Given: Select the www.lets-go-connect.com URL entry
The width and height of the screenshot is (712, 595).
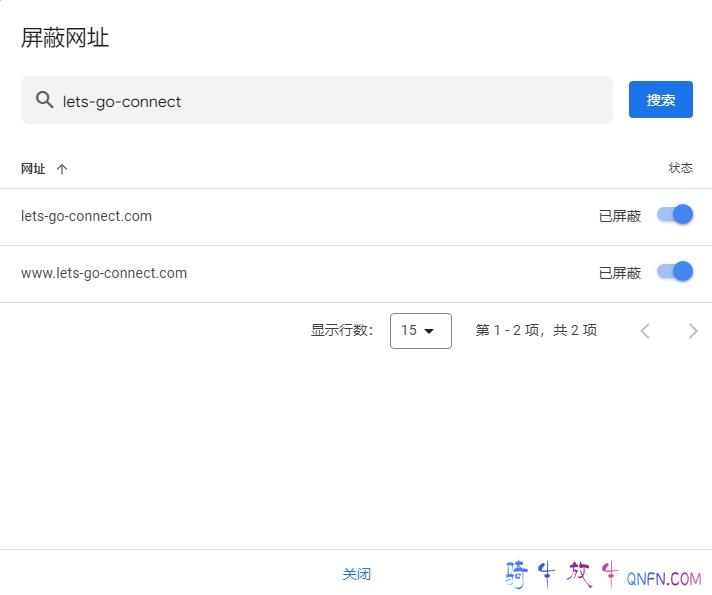Looking at the screenshot, I should coord(104,273).
